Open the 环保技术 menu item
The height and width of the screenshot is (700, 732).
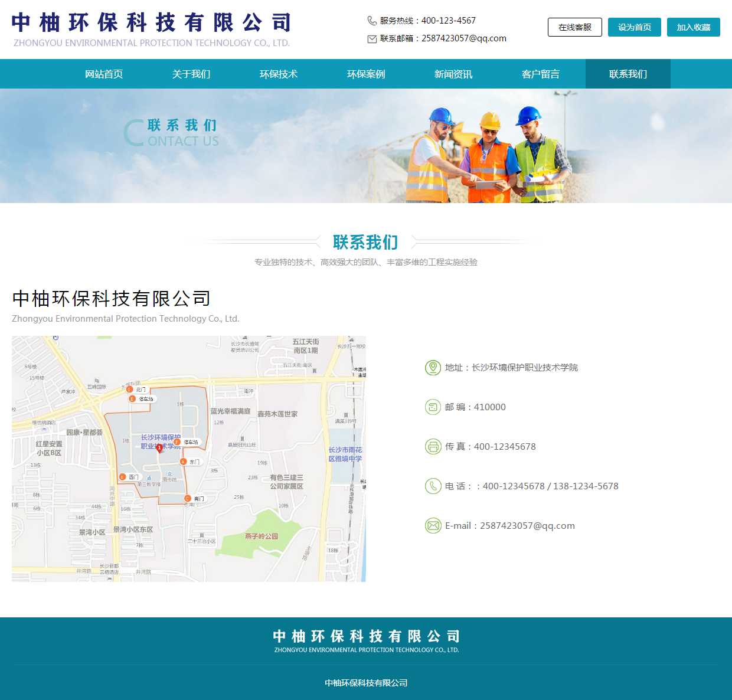tap(279, 74)
